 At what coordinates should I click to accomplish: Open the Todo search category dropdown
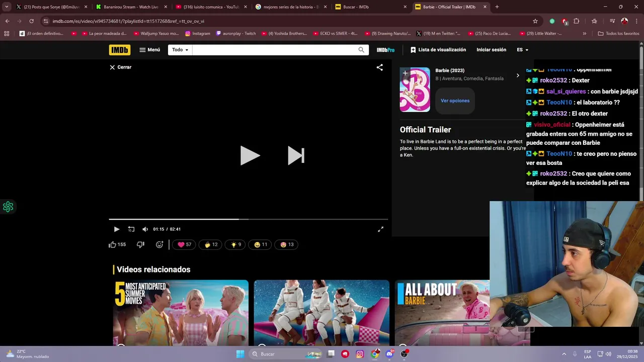click(x=180, y=50)
